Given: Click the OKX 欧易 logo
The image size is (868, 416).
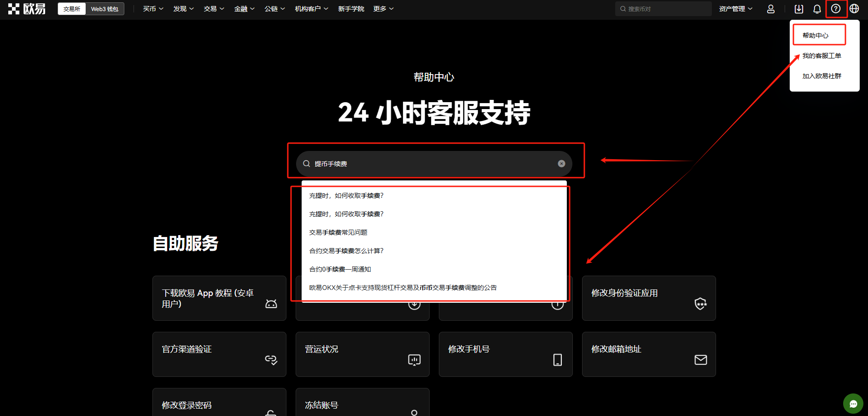Looking at the screenshot, I should point(27,9).
